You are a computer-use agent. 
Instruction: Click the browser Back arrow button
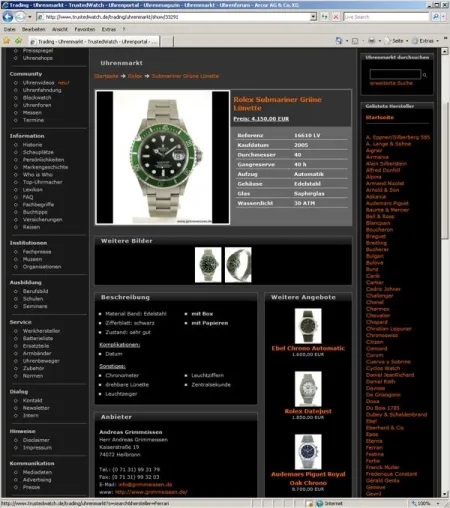(8, 17)
